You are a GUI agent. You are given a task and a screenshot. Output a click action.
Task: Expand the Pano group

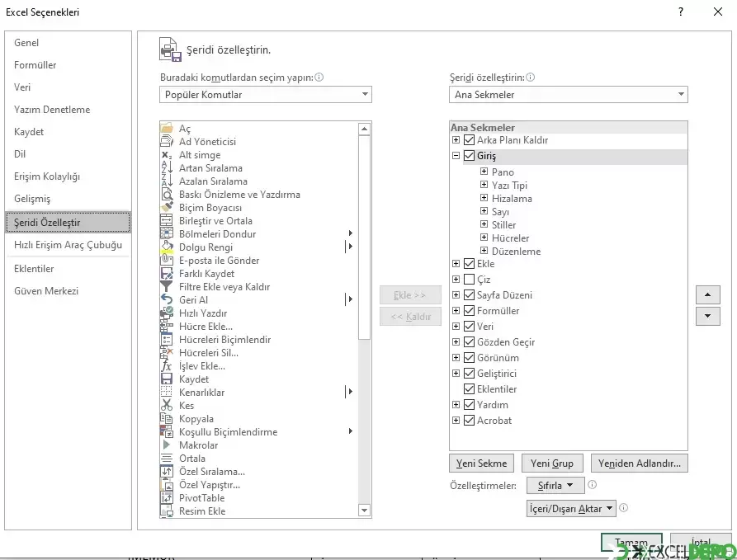click(x=484, y=172)
